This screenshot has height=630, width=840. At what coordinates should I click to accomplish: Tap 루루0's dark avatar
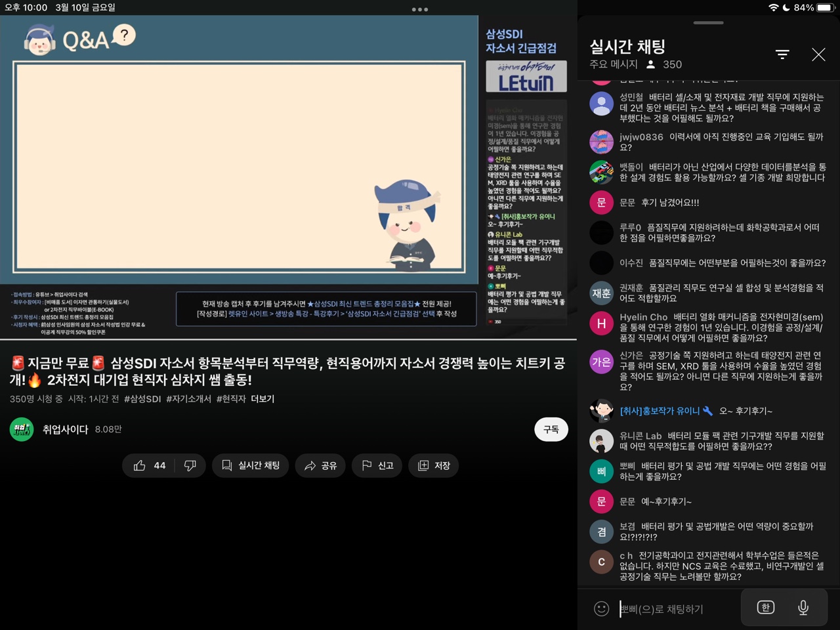coord(601,232)
